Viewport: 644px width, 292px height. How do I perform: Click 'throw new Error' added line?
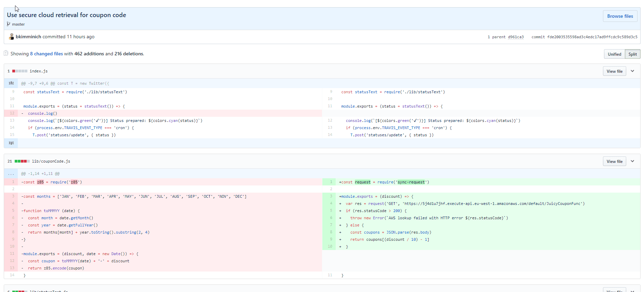click(x=488, y=218)
